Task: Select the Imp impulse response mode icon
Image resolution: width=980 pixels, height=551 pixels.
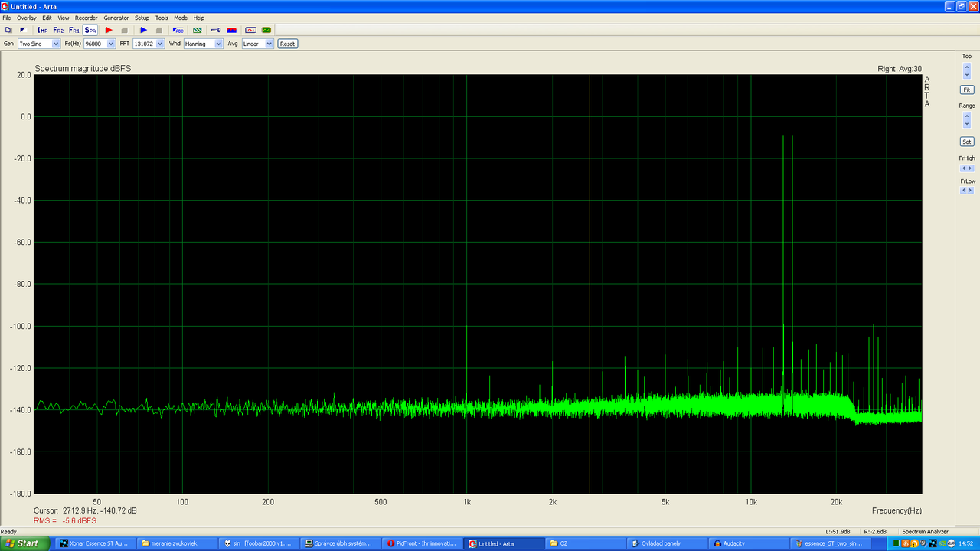Action: point(42,30)
